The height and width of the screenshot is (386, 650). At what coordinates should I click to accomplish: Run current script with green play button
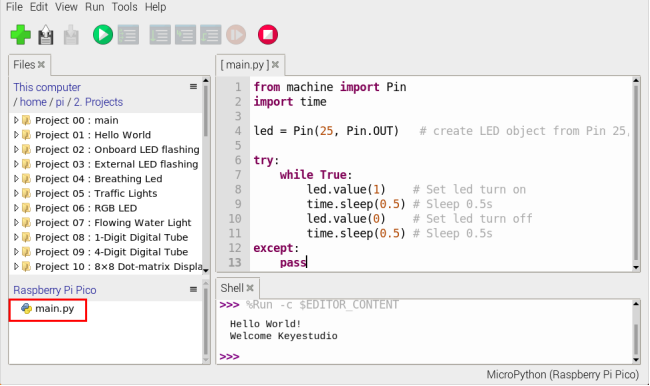103,34
